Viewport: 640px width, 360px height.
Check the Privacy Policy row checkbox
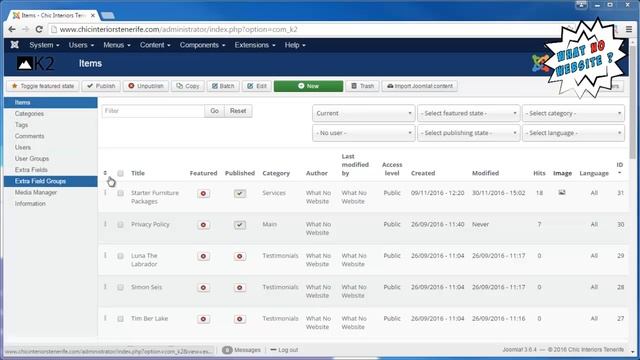click(120, 224)
